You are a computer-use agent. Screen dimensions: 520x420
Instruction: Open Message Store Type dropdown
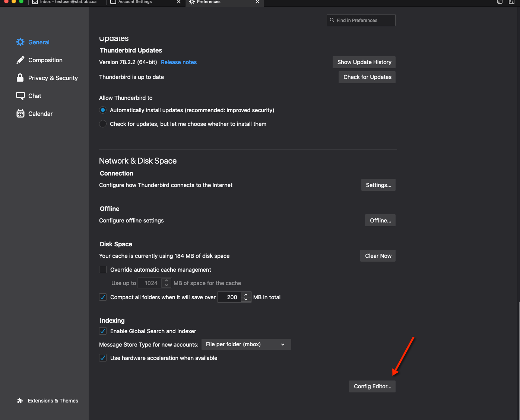tap(246, 344)
